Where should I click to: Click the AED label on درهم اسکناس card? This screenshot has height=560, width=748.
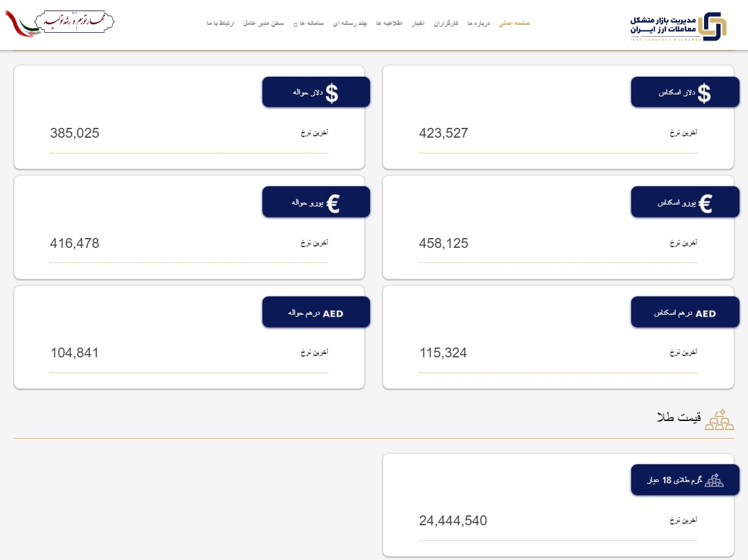(705, 313)
